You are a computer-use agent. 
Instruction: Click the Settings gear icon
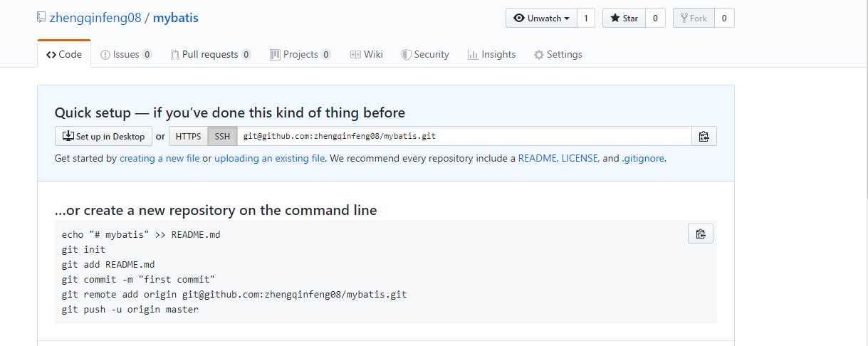click(539, 55)
